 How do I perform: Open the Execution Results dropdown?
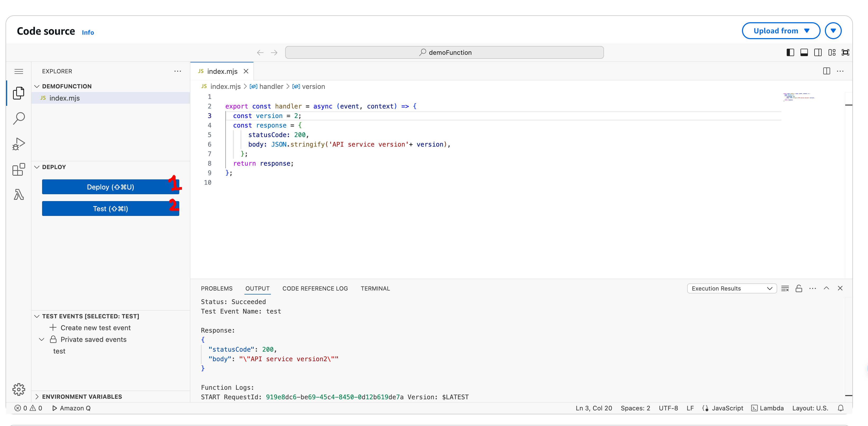coord(732,288)
